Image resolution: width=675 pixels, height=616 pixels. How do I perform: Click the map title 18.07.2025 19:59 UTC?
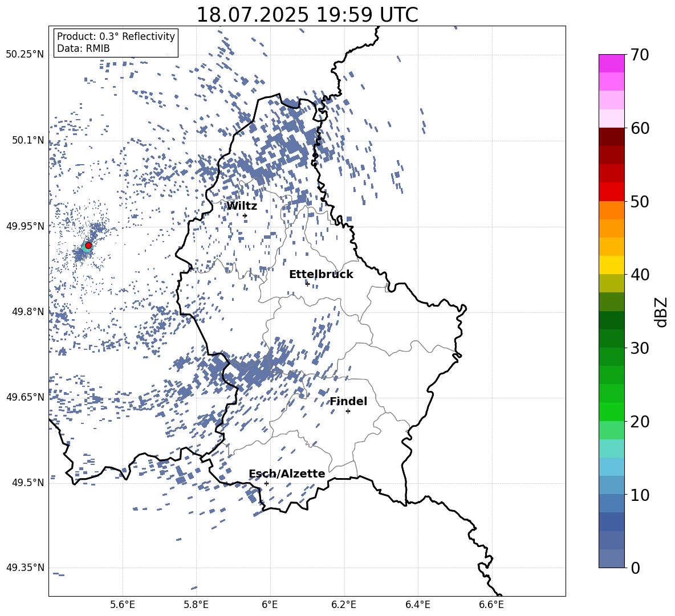coord(307,15)
